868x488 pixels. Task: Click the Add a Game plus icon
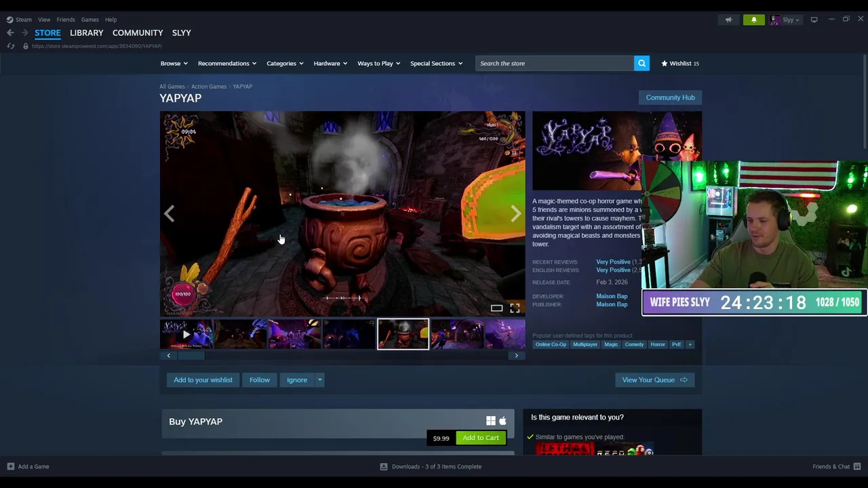(10, 466)
